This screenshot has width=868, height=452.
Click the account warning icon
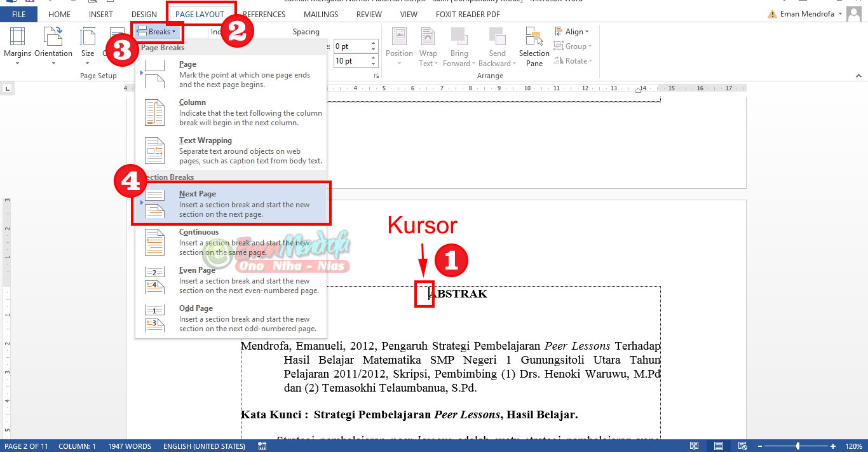(x=771, y=14)
